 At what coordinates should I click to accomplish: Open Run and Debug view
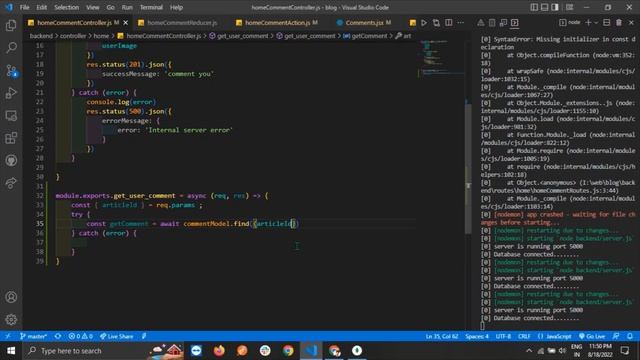11,93
